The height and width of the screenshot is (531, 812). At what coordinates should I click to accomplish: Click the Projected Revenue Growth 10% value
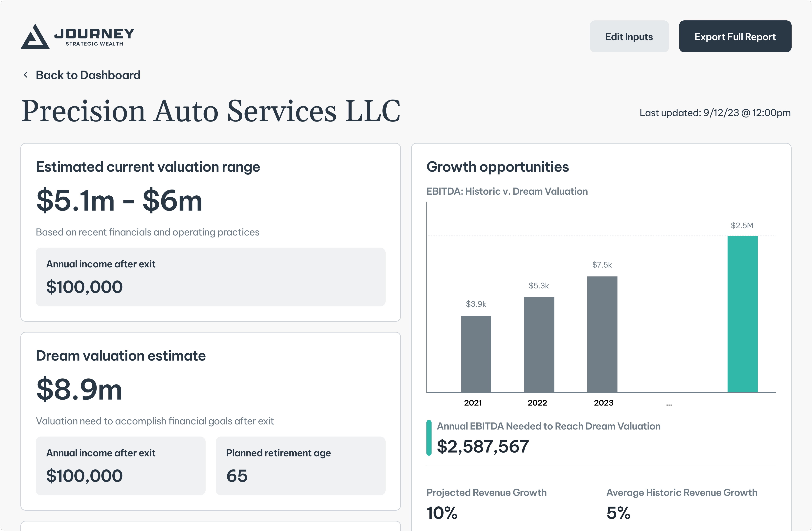click(x=442, y=513)
